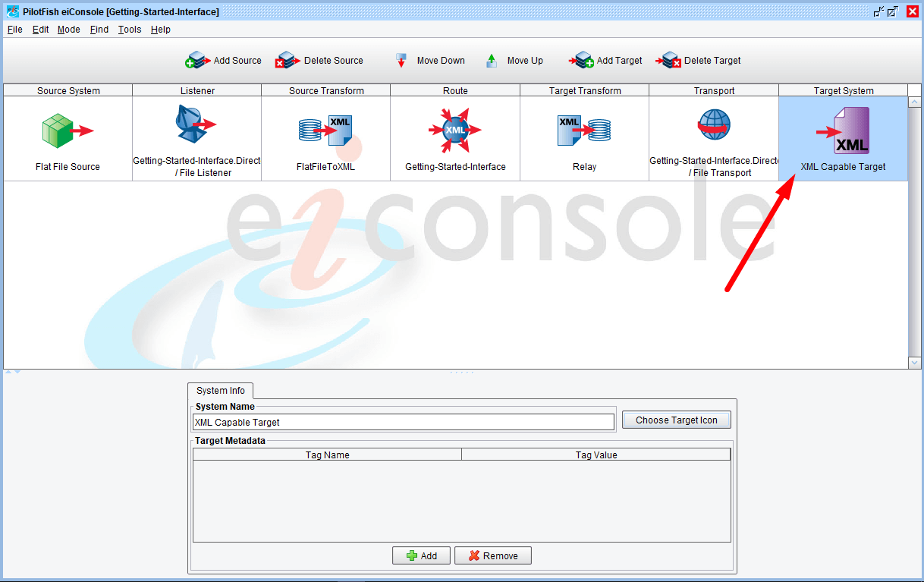Click Delete Target in the toolbar
The image size is (924, 582).
[x=699, y=61]
